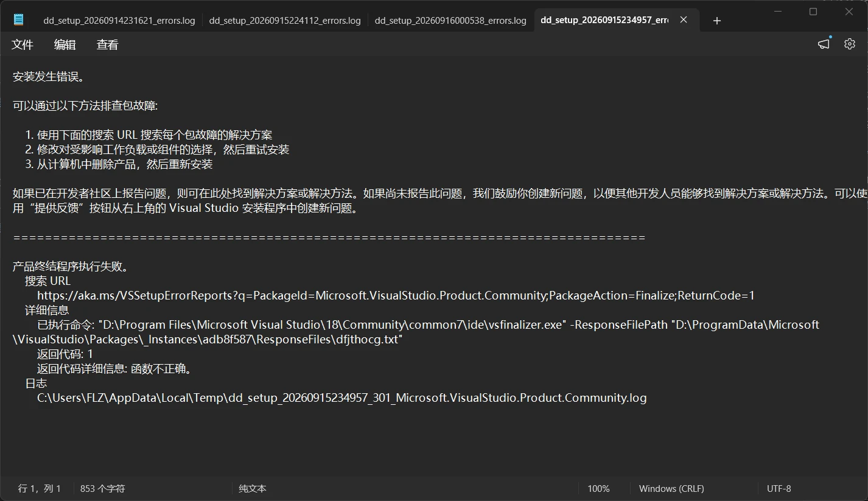Switch to dd_setup_20260914231621_errors.log tab
The height and width of the screenshot is (501, 868).
click(119, 20)
